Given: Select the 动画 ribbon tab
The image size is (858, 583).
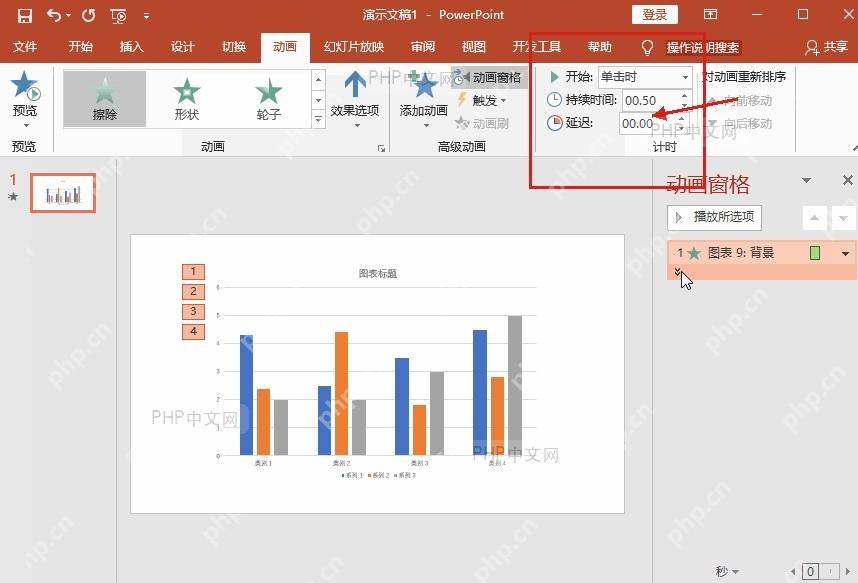Looking at the screenshot, I should click(x=285, y=47).
